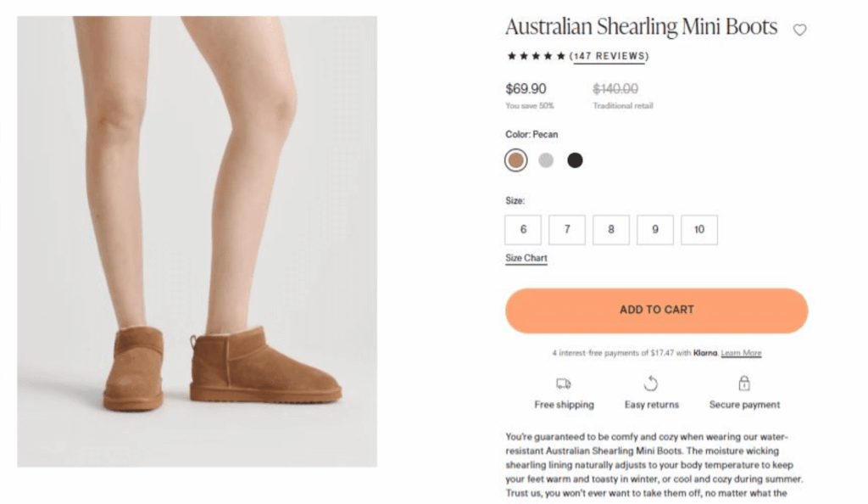Click the Australian Shearling Mini Boots title
Image resolution: width=868 pixels, height=504 pixels.
coord(641,27)
